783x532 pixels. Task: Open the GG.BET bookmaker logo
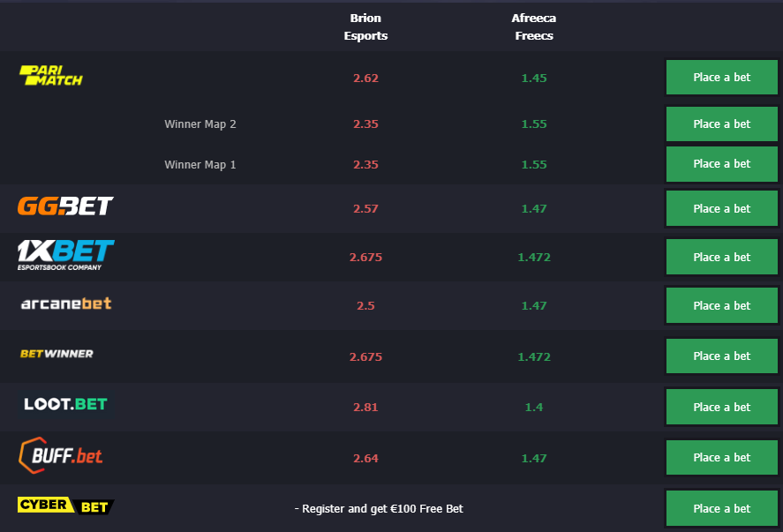coord(65,206)
